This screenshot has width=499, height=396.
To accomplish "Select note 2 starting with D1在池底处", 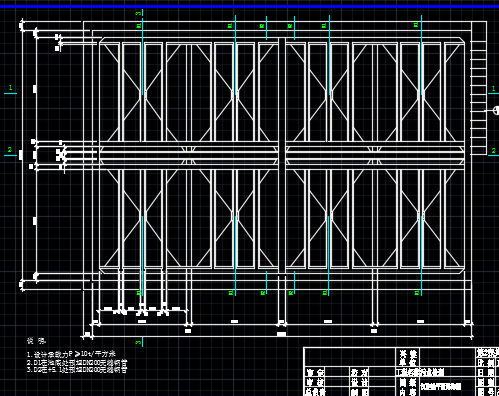I will click(x=77, y=362).
